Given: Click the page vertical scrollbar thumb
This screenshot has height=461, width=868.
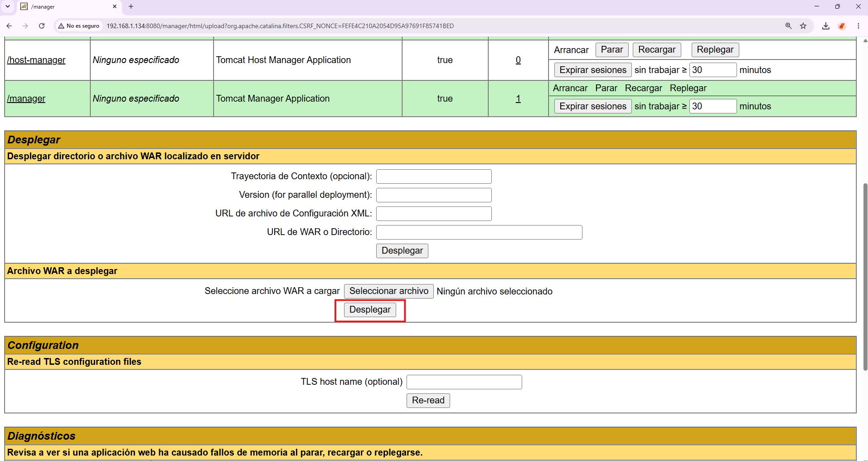Looking at the screenshot, I should pos(865,277).
